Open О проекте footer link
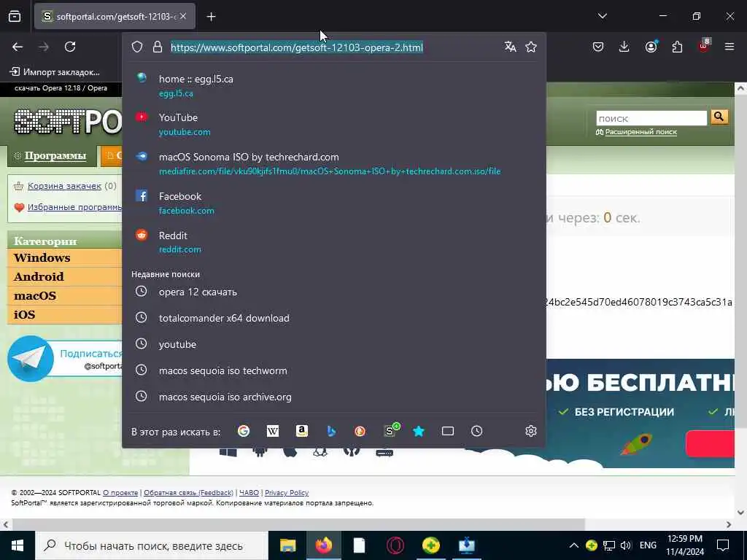The image size is (747, 560). (120, 492)
